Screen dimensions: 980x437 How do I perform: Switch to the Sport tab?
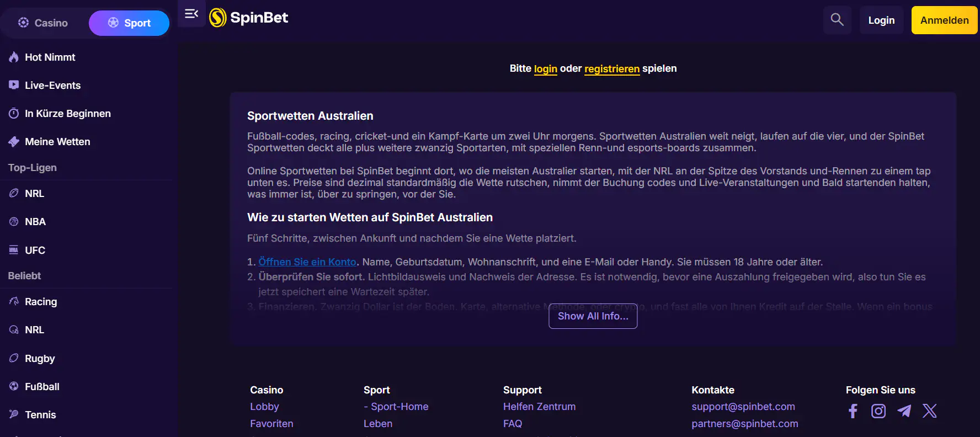129,23
